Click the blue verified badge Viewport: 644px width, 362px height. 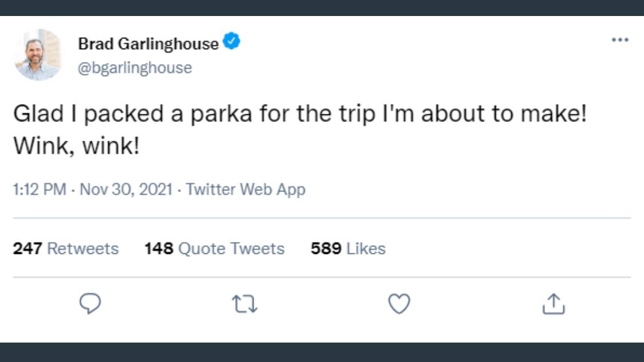tap(231, 42)
